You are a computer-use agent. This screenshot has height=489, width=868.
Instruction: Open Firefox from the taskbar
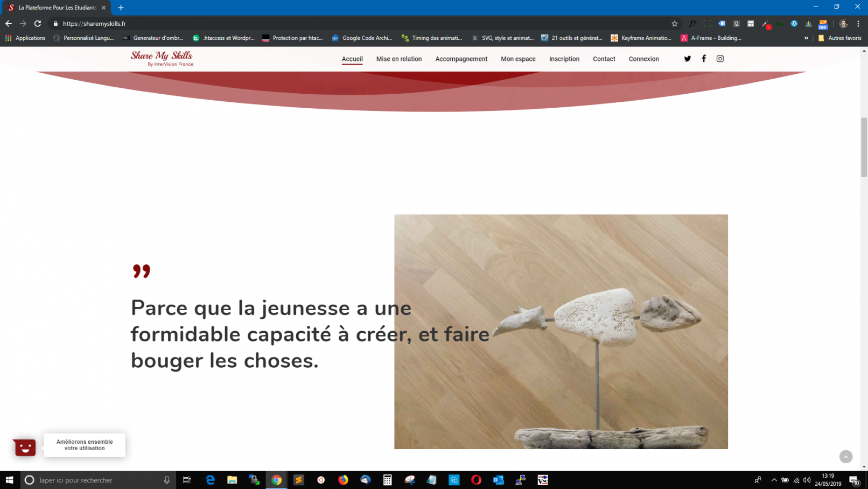343,480
